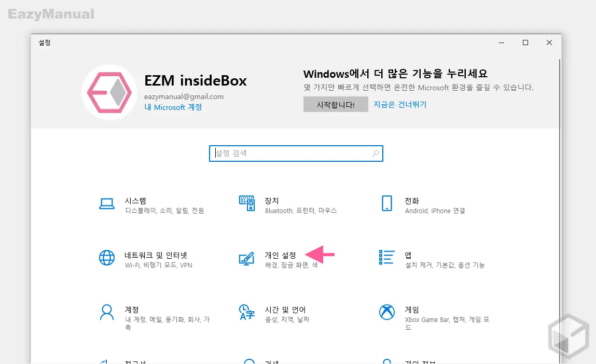The height and width of the screenshot is (364, 596).
Task: Click the text 음성, 지역, 날짜
Action: (x=287, y=319)
